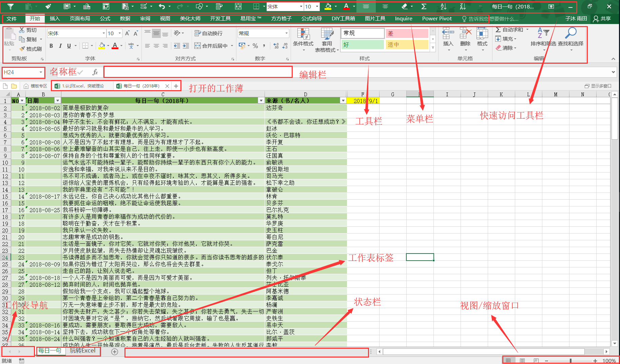Open filter dropdown for 日期 column
The image size is (620, 364).
click(x=58, y=101)
